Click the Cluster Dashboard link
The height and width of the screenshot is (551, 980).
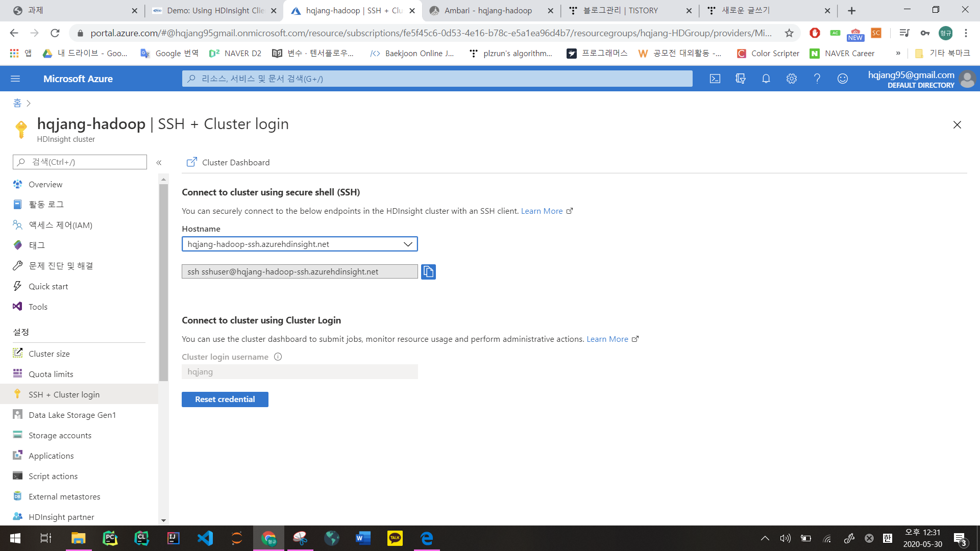pos(236,162)
